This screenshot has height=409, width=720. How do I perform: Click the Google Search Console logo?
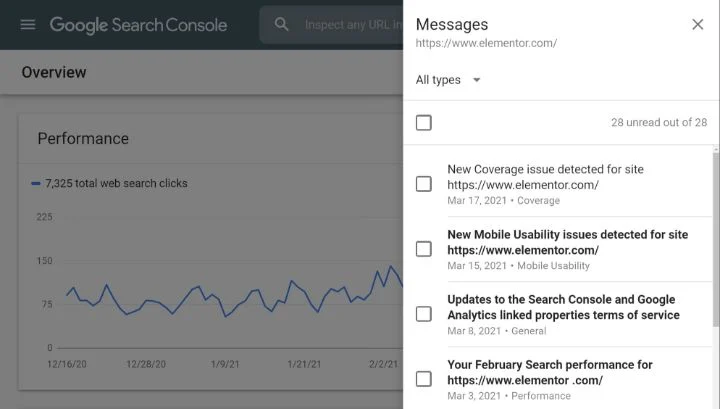pos(138,25)
